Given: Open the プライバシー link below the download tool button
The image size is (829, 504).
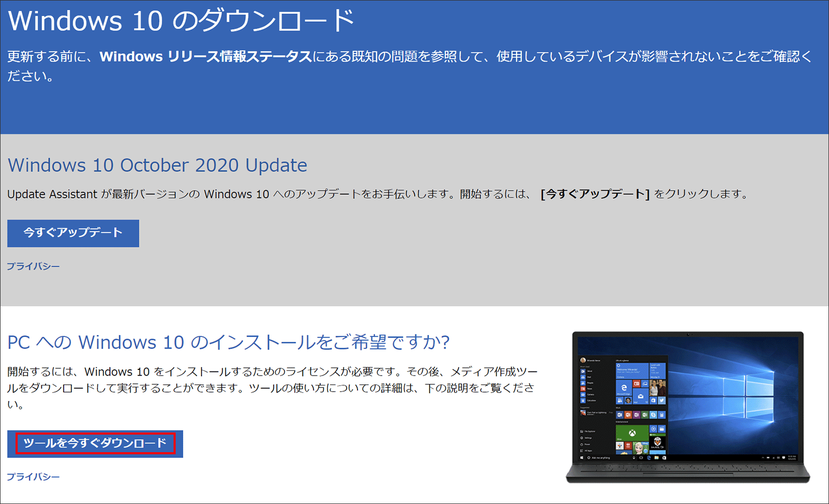Looking at the screenshot, I should coord(33,477).
